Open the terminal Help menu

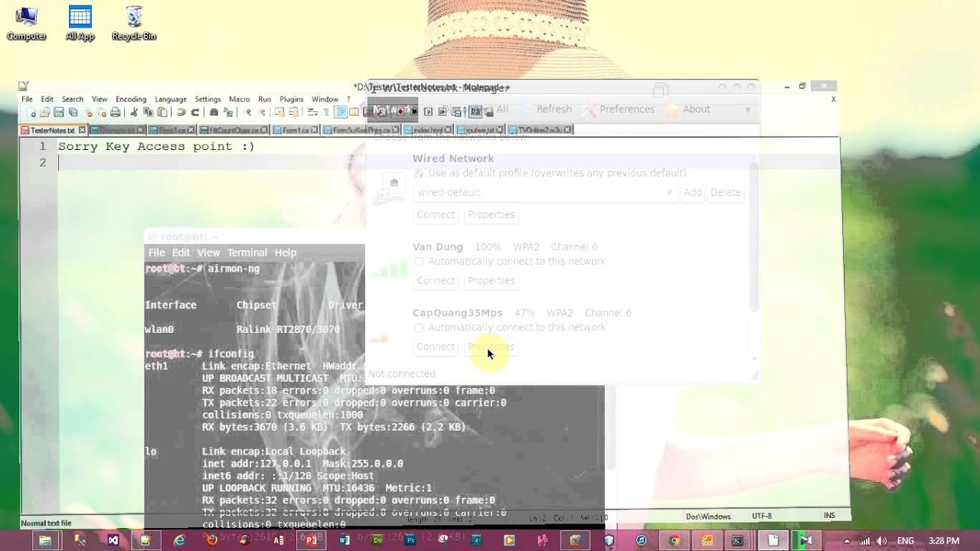[286, 253]
